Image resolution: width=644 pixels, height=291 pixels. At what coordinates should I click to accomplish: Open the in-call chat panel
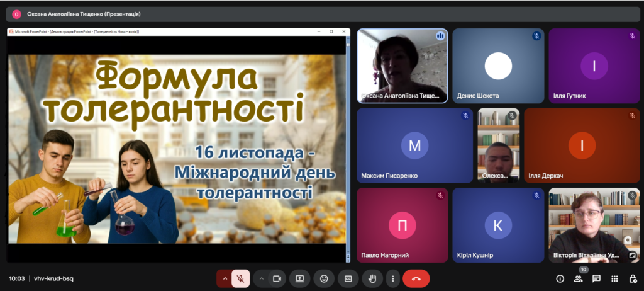596,278
